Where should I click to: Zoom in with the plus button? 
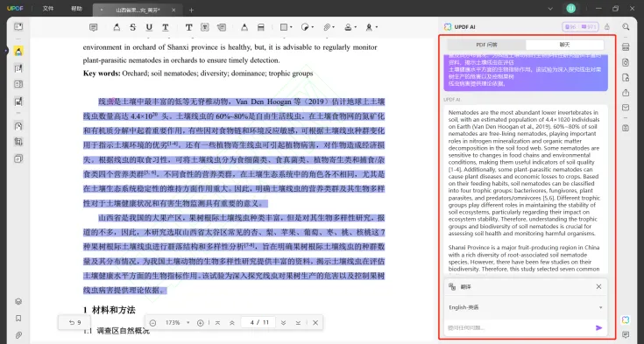coord(201,323)
